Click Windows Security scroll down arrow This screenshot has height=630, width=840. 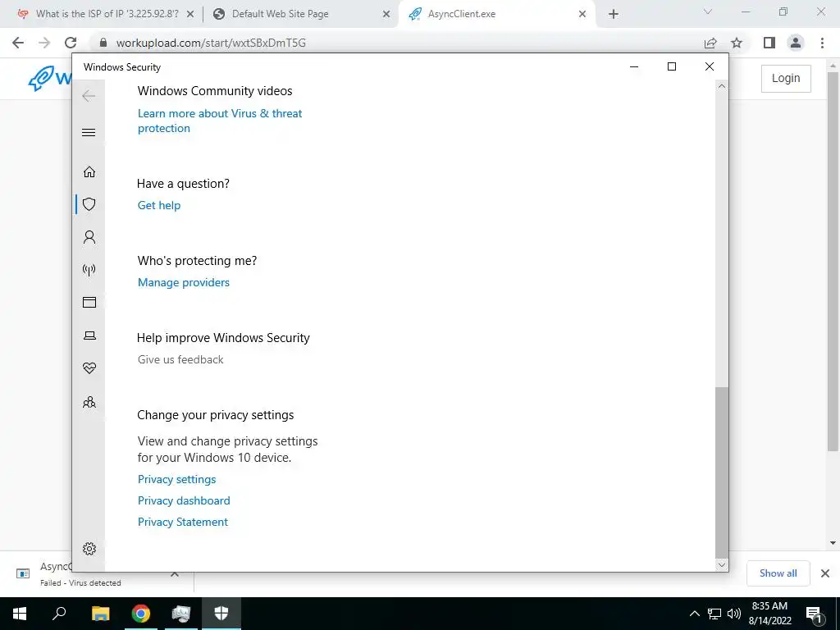(x=722, y=564)
